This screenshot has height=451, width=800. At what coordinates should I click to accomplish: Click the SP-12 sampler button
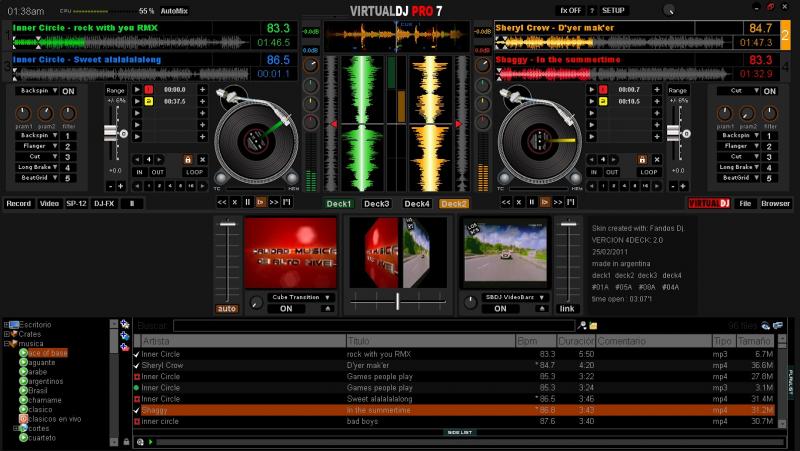click(76, 203)
